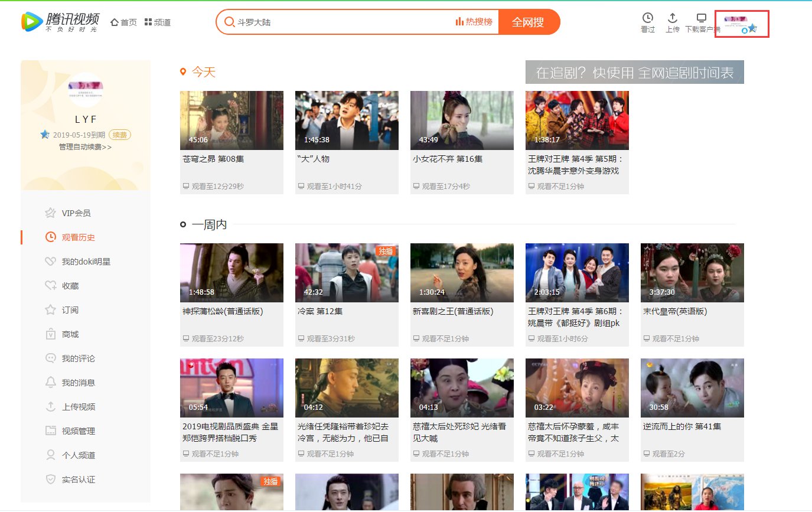Click the 实名认证 shield icon
This screenshot has height=512, width=812.
(51, 480)
